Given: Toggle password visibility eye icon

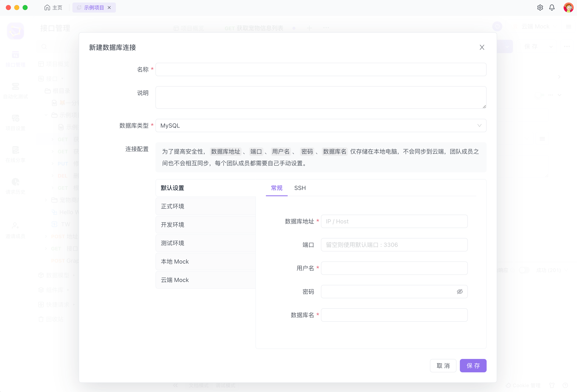Looking at the screenshot, I should [460, 292].
